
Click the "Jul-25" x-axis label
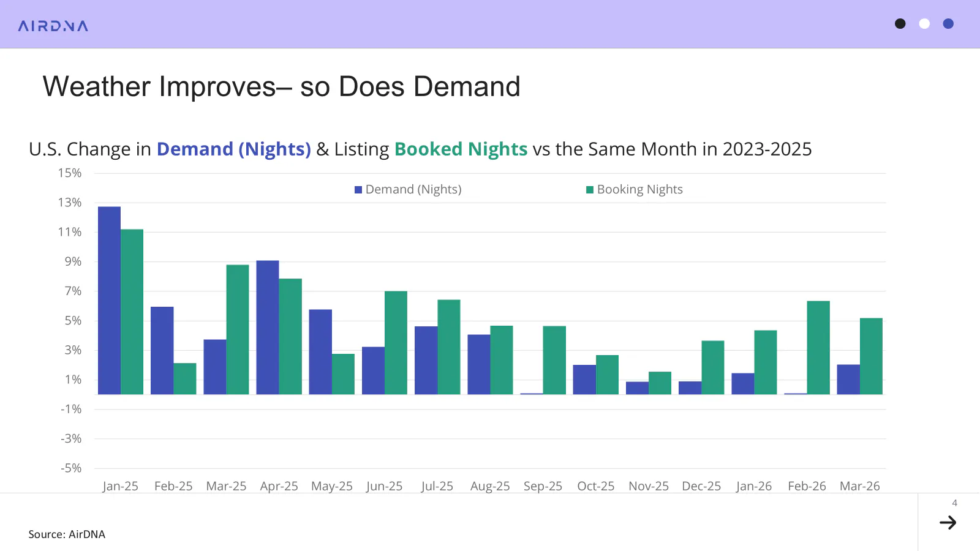tap(437, 486)
